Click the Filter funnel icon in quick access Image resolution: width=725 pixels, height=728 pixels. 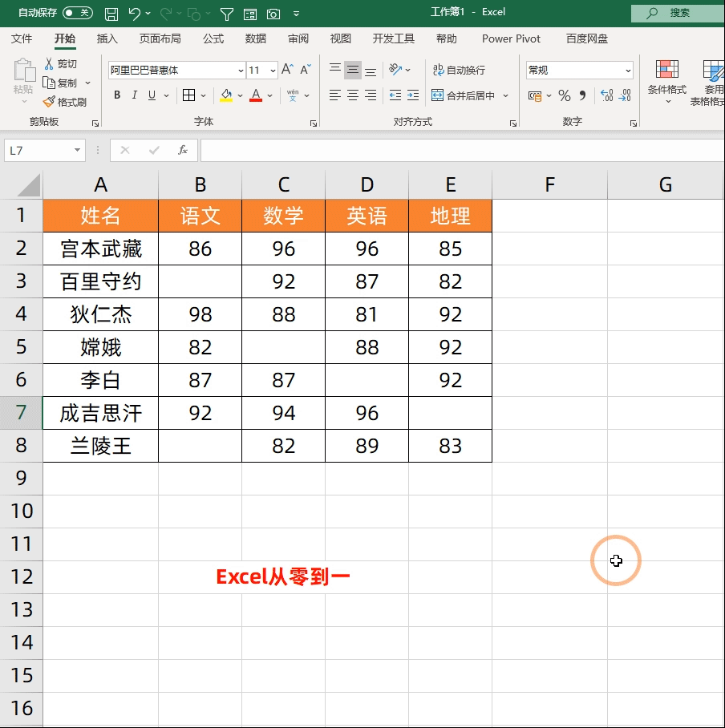click(x=227, y=14)
